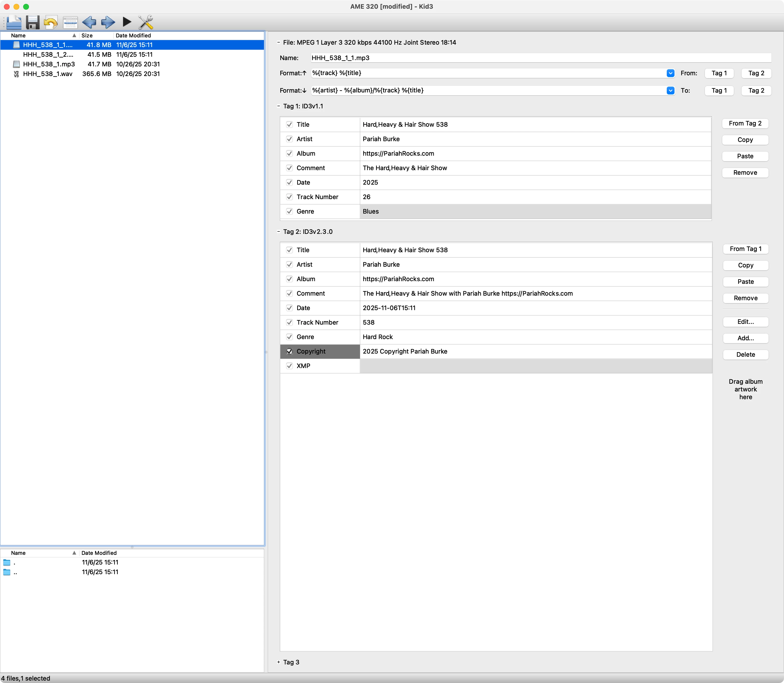The width and height of the screenshot is (784, 683).
Task: Toggle the XMP checkbox in Tag 2
Action: click(289, 366)
